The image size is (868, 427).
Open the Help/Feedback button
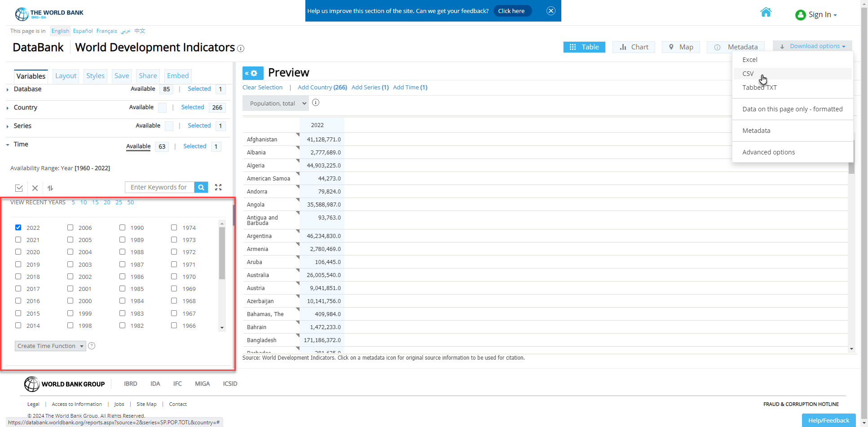point(828,420)
